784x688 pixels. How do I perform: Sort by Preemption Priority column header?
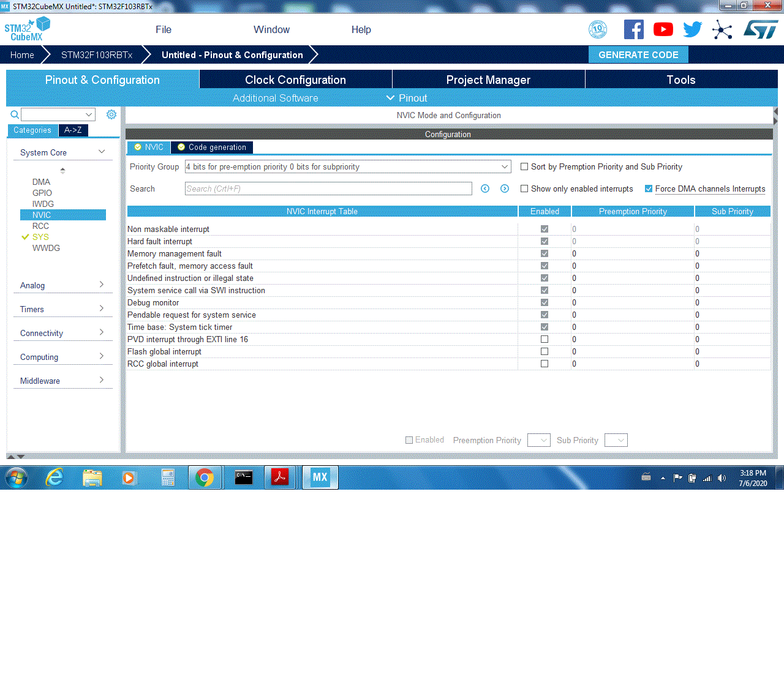pyautogui.click(x=633, y=211)
